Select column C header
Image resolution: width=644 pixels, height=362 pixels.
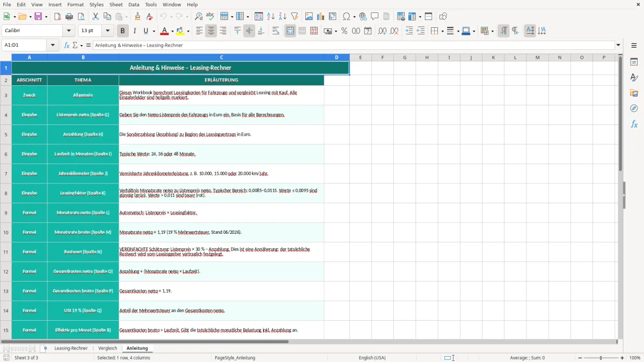coord(221,57)
